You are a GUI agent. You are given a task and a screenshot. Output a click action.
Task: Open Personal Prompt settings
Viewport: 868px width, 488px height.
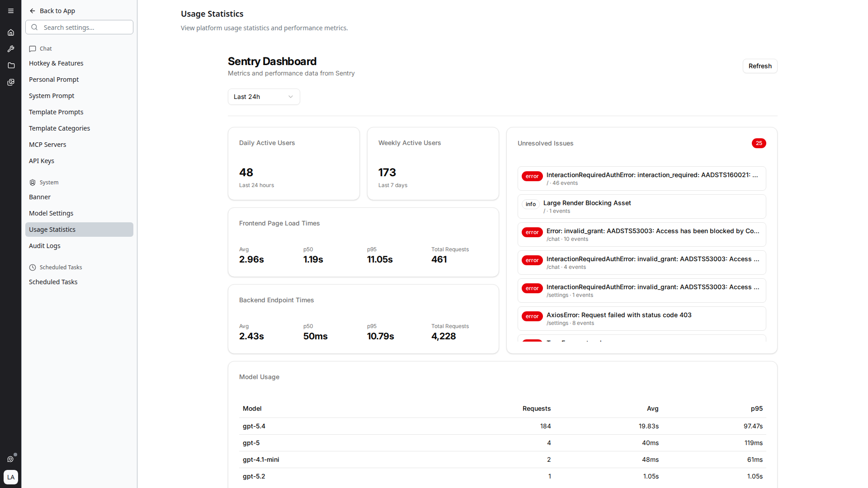tap(79, 80)
